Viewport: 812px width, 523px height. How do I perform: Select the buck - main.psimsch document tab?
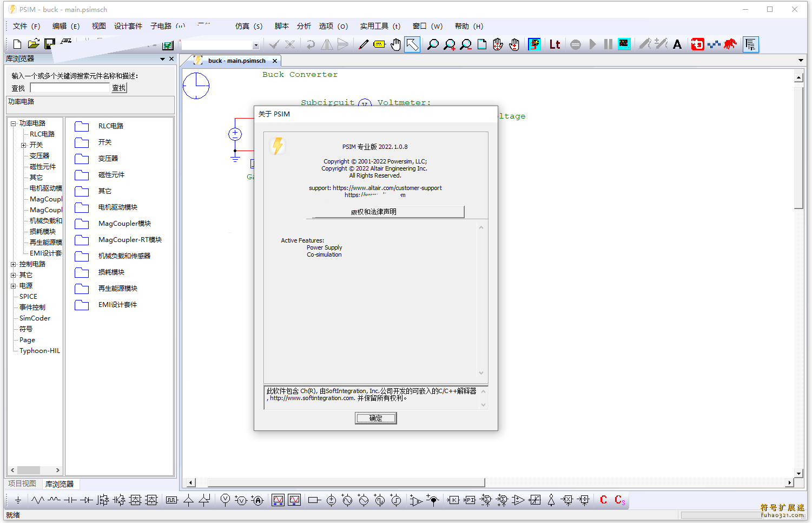(x=236, y=61)
